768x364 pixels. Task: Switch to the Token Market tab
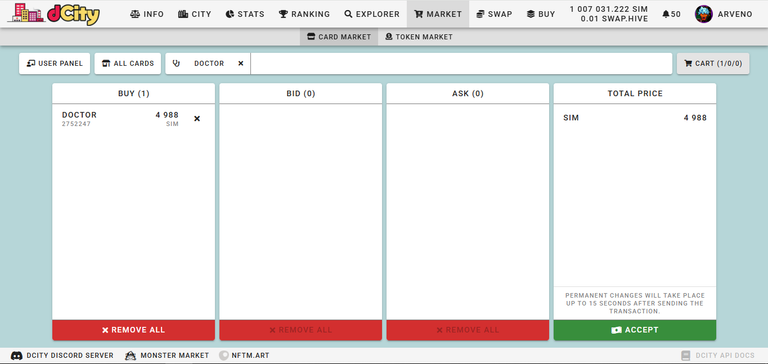point(419,37)
